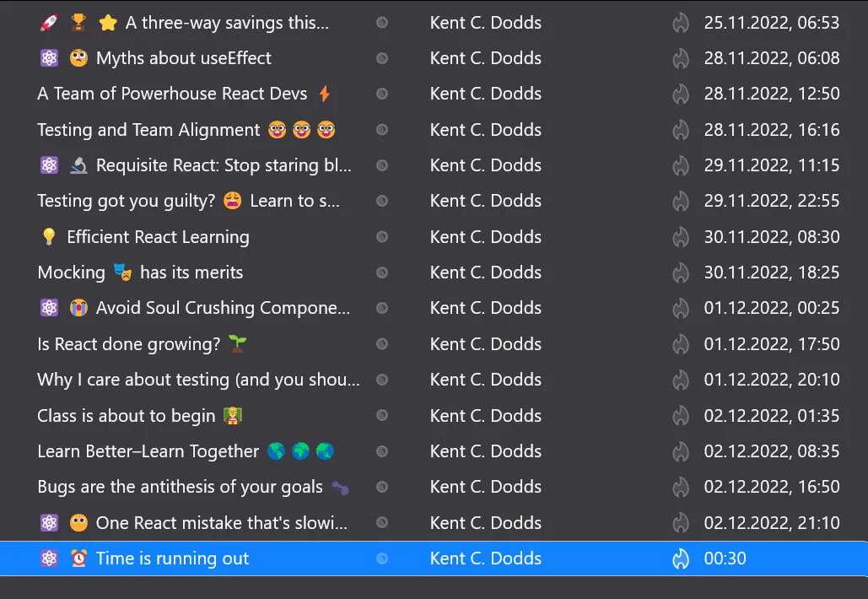Click sender Kent C. Dodds on '01.12.2022, 00:25' row
Viewport: 868px width, 599px height.
(x=486, y=308)
